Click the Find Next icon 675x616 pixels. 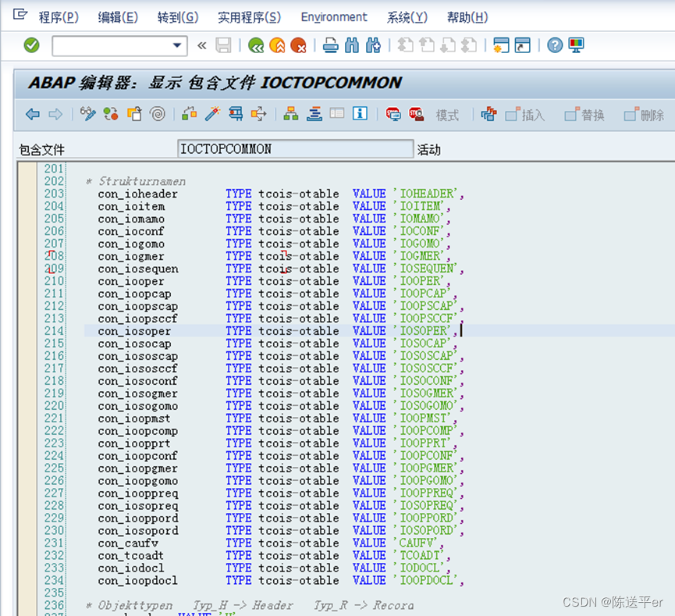[373, 45]
